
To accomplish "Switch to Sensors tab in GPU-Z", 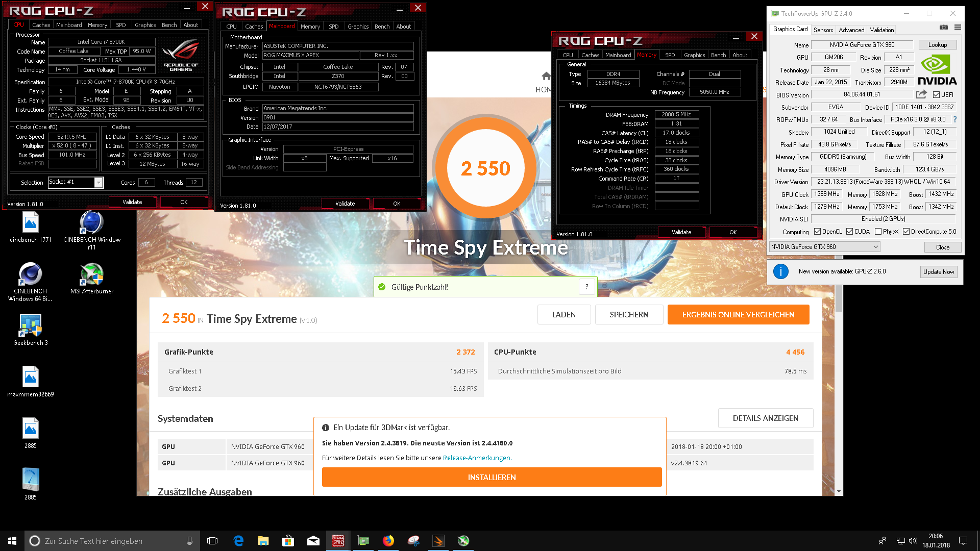I will [823, 30].
